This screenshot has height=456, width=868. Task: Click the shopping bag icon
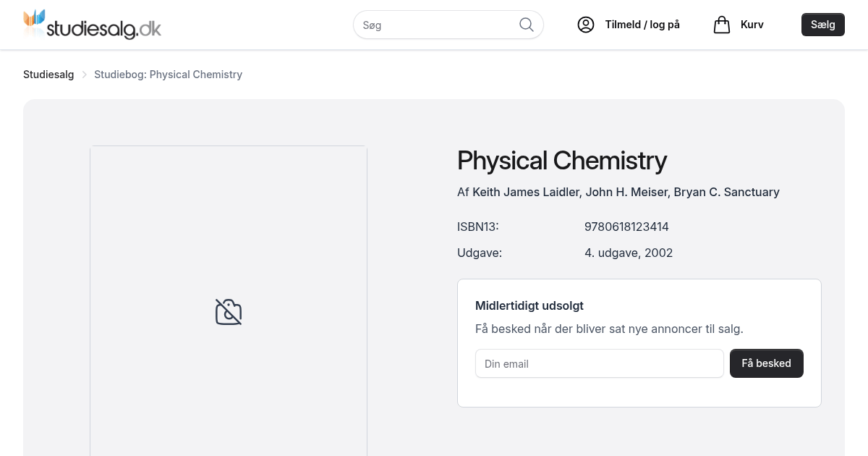(721, 25)
